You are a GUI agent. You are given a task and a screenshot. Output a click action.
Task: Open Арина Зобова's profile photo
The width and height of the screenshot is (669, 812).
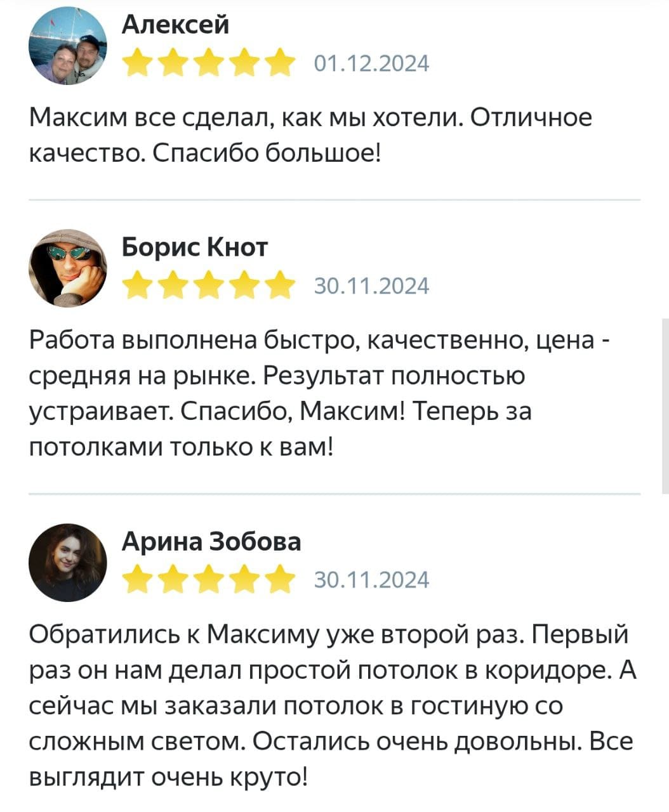(x=67, y=563)
